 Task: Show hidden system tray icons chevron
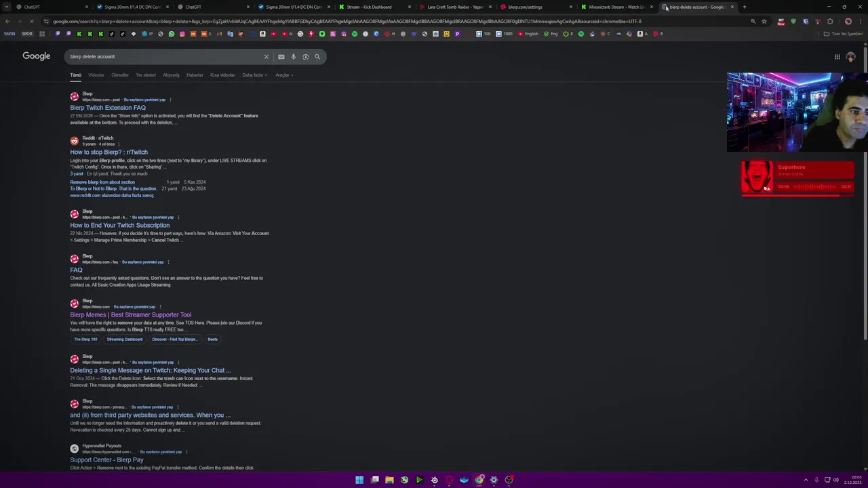click(x=805, y=480)
